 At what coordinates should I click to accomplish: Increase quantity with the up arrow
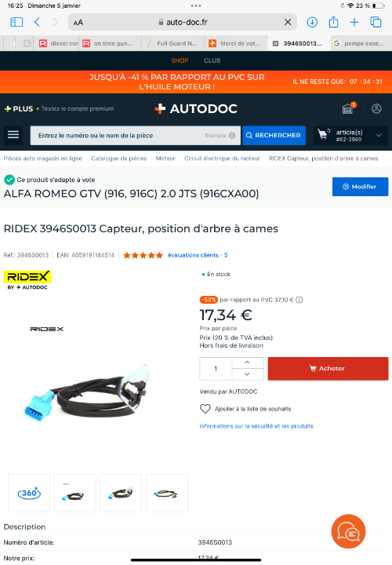coord(247,363)
